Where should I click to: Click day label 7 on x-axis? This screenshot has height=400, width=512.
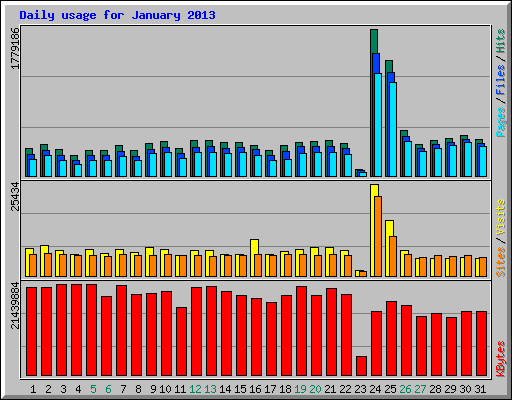pos(123,389)
